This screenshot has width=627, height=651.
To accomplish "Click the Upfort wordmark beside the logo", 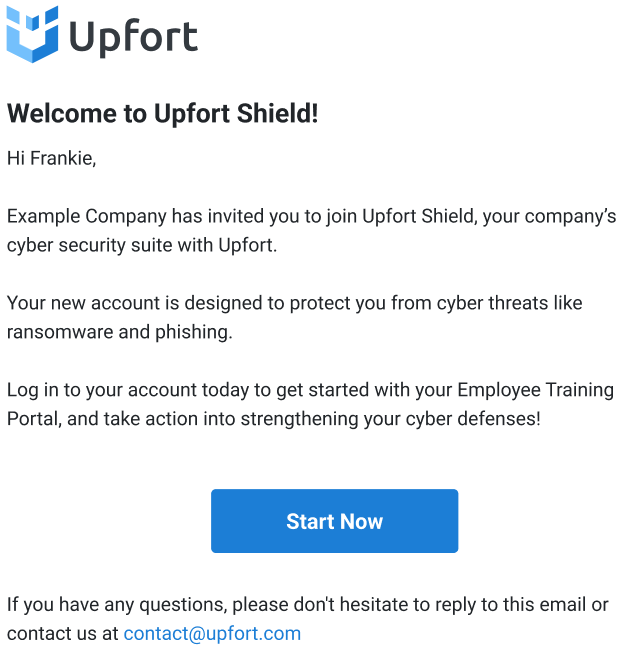I will point(134,38).
